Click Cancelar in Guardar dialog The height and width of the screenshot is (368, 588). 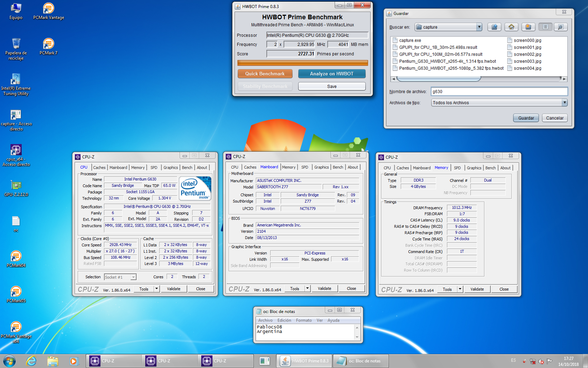555,118
